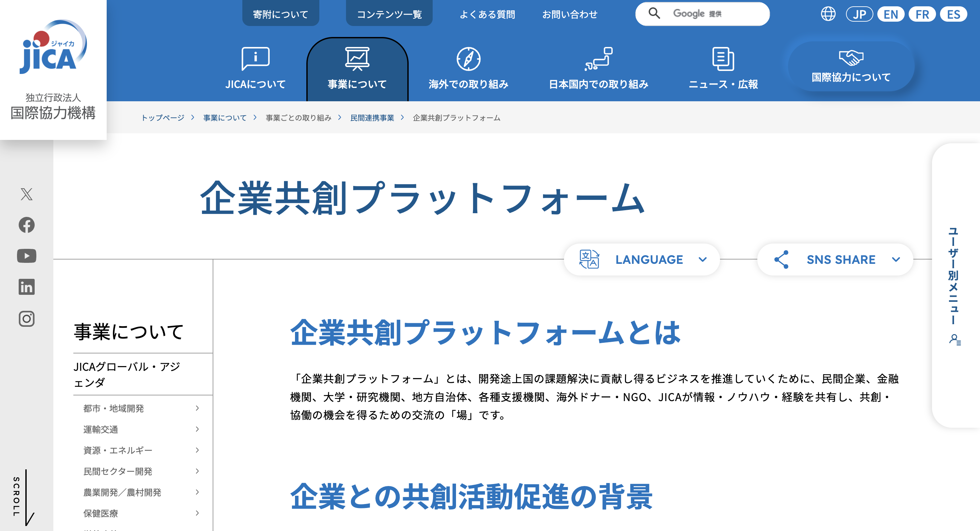Switch language to JP
This screenshot has height=531, width=980.
pos(859,14)
